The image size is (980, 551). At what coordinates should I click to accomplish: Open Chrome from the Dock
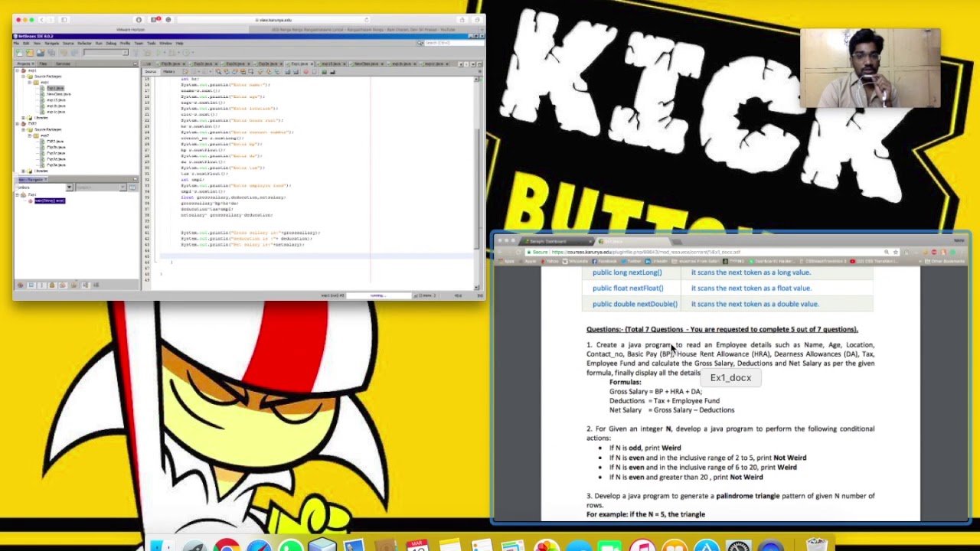tap(227, 545)
